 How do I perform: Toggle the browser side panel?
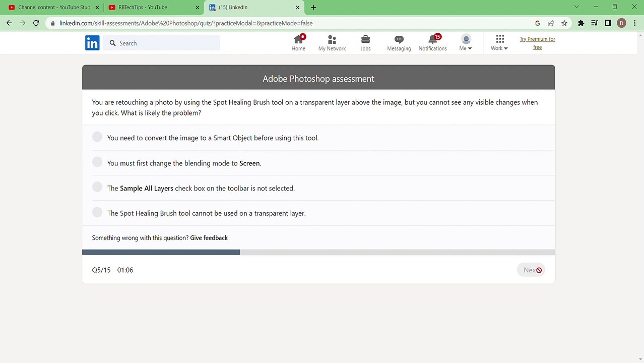point(608,23)
